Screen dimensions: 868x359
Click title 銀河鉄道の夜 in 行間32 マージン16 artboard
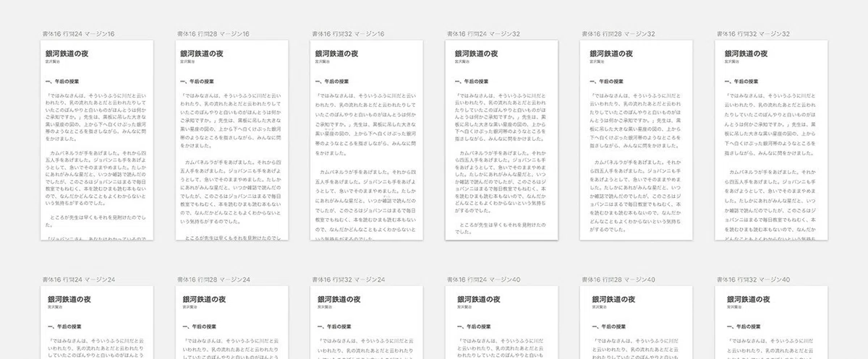(337, 53)
